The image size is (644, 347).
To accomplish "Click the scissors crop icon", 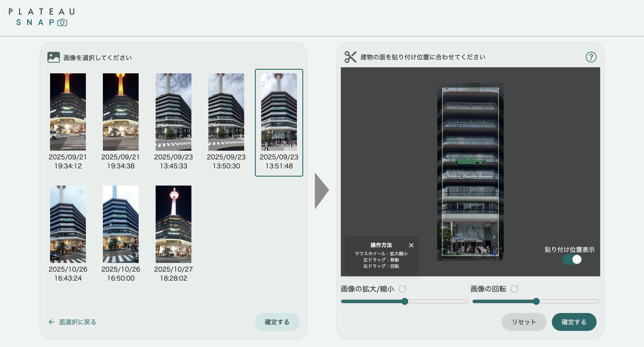I will coord(350,57).
